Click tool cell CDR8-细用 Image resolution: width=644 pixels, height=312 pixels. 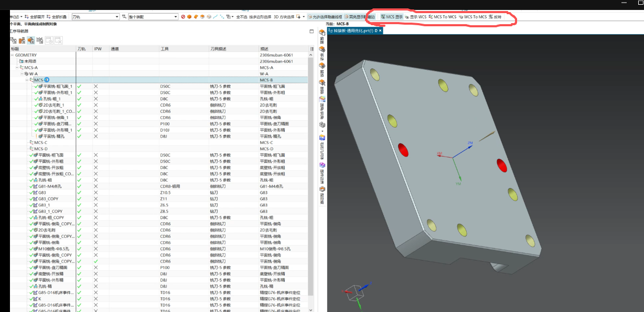pyautogui.click(x=170, y=186)
